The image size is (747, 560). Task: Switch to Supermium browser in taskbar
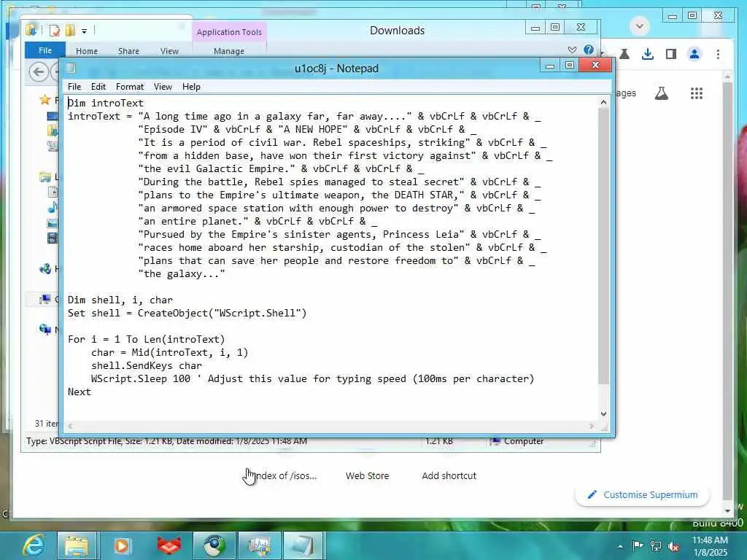click(214, 545)
